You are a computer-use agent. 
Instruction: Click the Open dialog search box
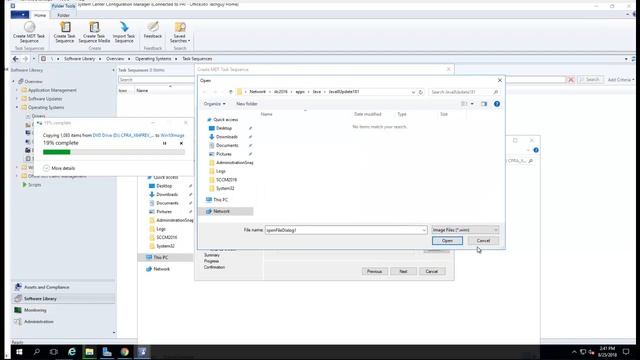tap(464, 92)
